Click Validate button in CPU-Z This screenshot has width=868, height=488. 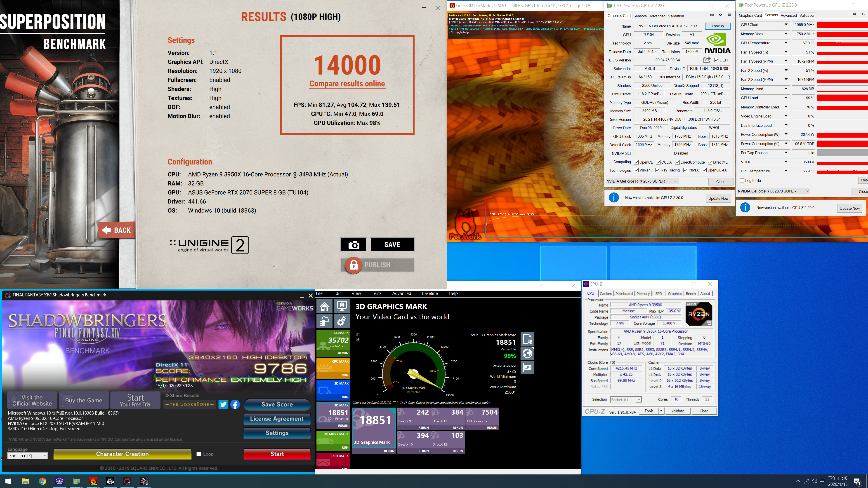click(677, 411)
